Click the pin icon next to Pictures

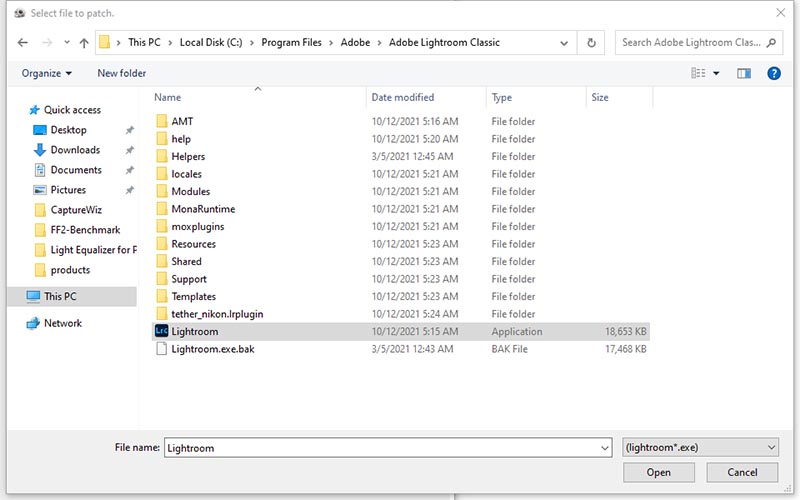pyautogui.click(x=130, y=190)
